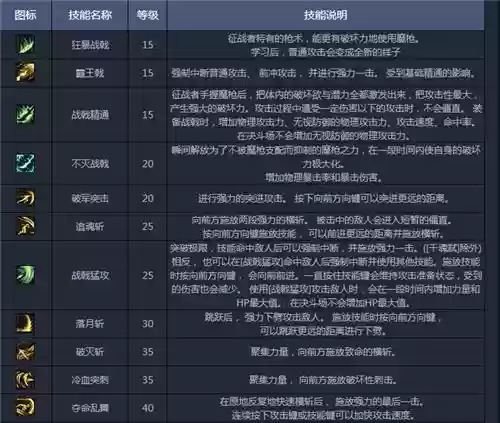Screen dimensions: 500x423
Task: Select the skill name 狂暴战戟
Action: click(90, 45)
